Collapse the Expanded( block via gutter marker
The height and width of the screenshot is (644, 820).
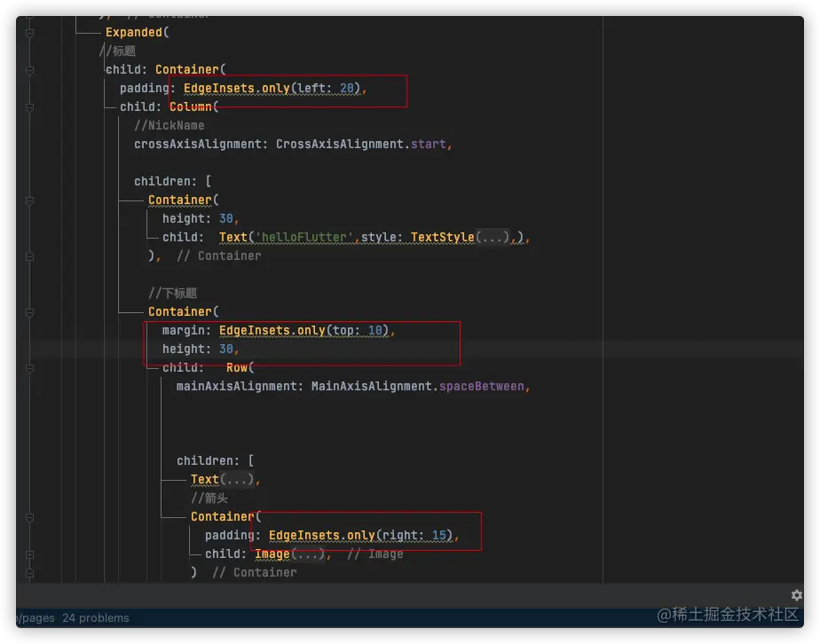[x=30, y=33]
